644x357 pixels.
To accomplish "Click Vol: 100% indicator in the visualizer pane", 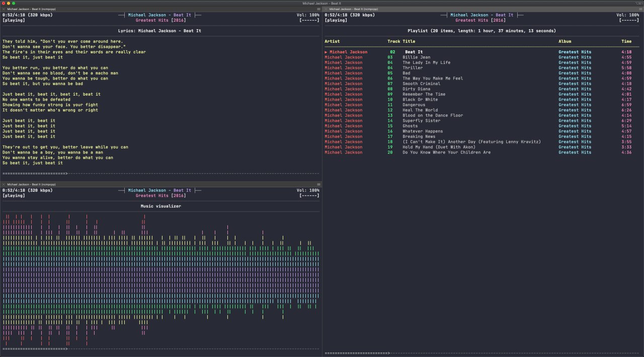I will (x=308, y=190).
